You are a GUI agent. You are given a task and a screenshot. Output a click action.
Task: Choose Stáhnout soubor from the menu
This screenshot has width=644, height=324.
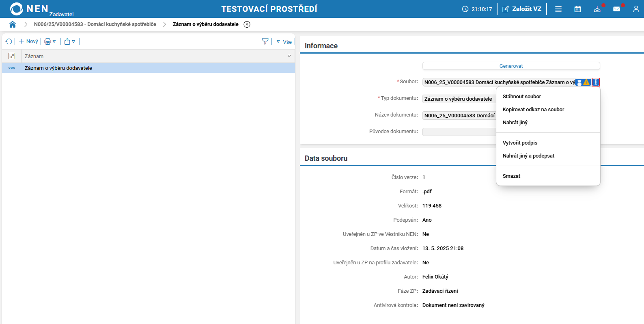[521, 97]
